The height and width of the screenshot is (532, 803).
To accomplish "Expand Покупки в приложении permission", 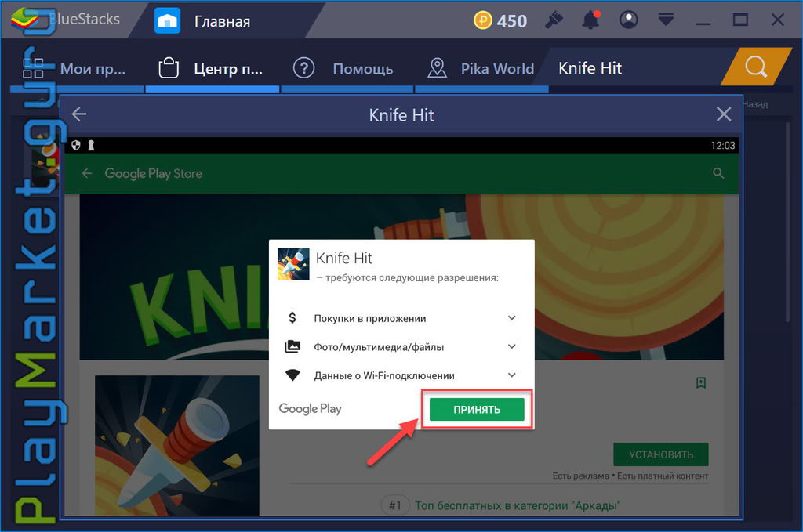I will [511, 318].
